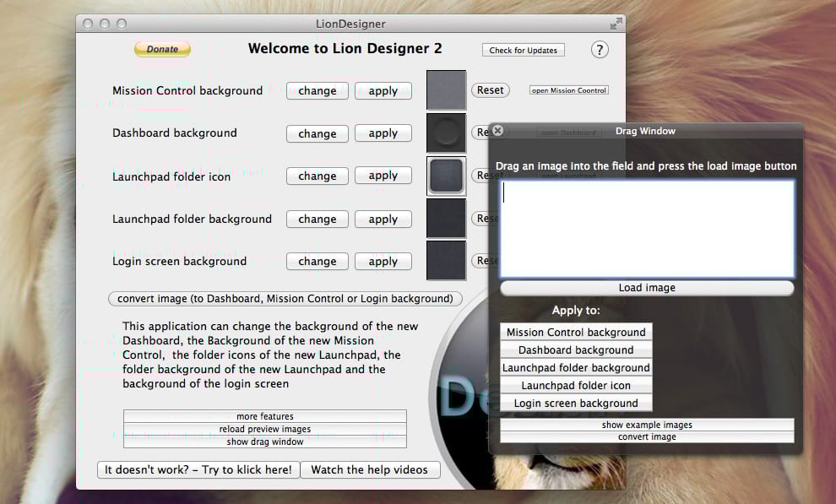Click the long convert image button in LionDesigner
836x504 pixels.
coord(285,299)
